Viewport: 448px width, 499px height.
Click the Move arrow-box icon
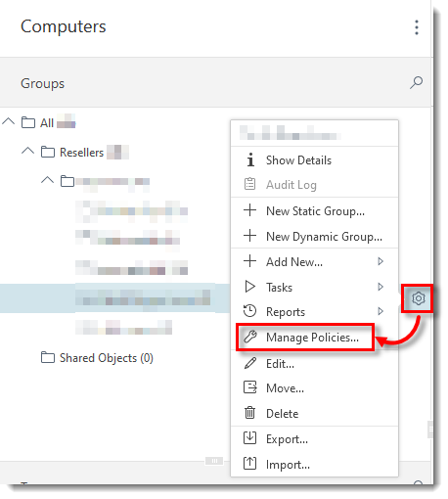[250, 387]
